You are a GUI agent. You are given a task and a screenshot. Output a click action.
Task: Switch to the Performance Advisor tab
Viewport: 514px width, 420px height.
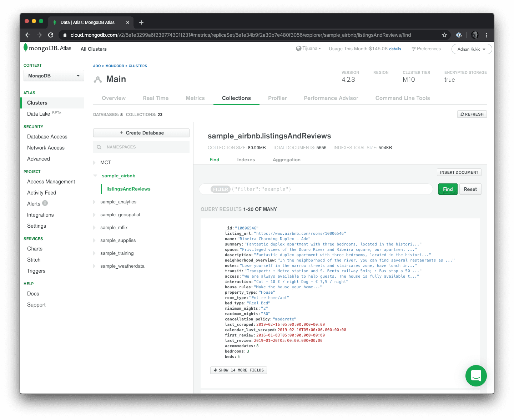[x=331, y=98]
